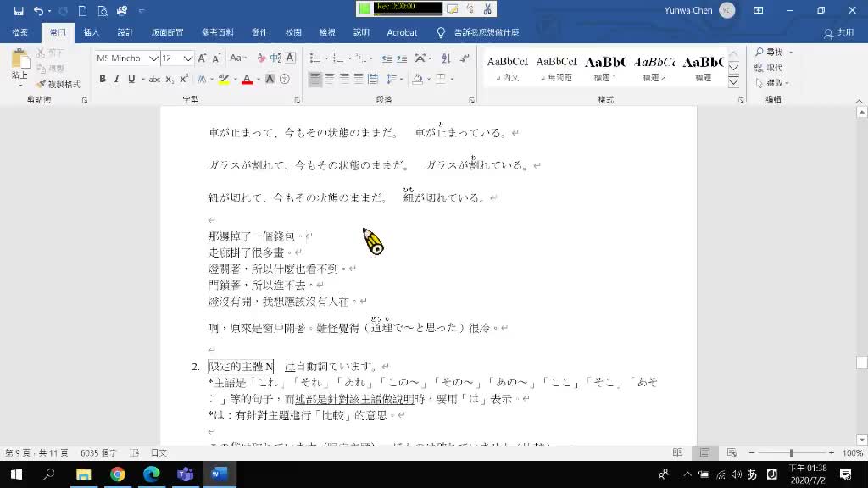Expand the underline style dropdown arrow
868x488 pixels.
click(x=142, y=79)
